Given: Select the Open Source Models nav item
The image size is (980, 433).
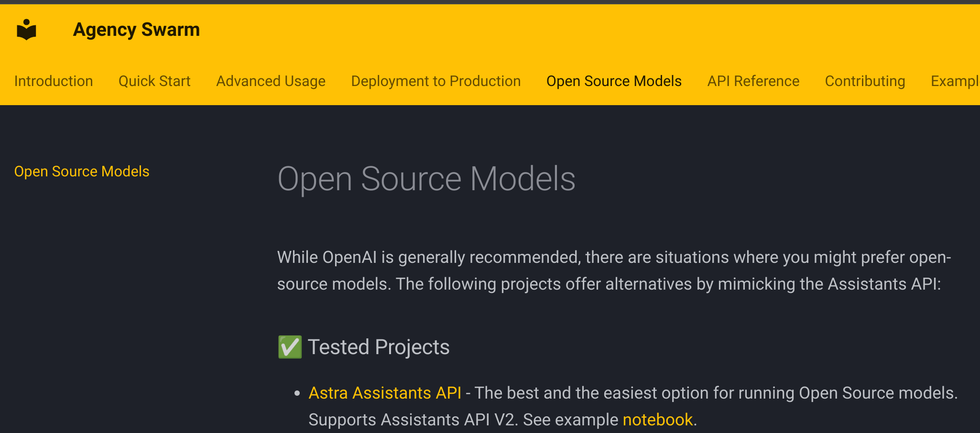Looking at the screenshot, I should pyautogui.click(x=614, y=81).
